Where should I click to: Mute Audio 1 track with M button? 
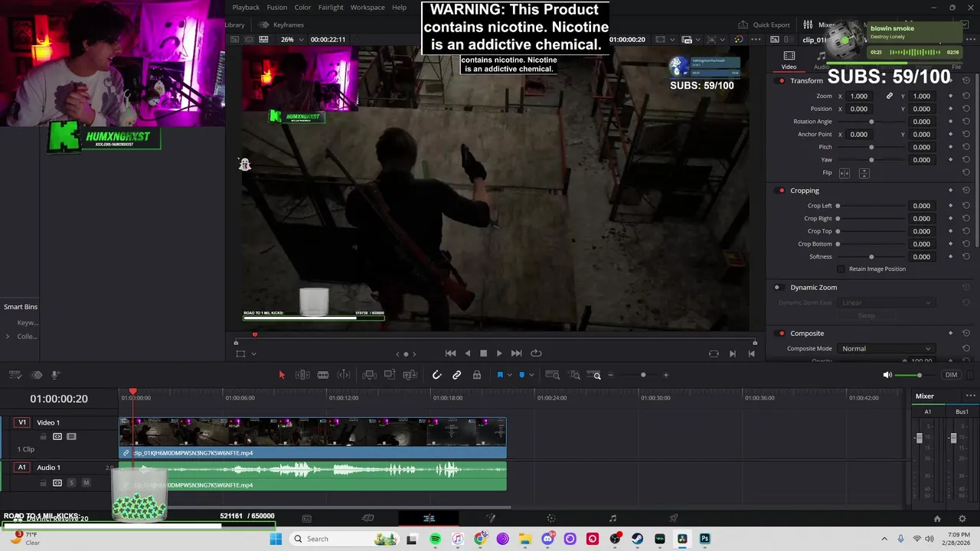(86, 483)
